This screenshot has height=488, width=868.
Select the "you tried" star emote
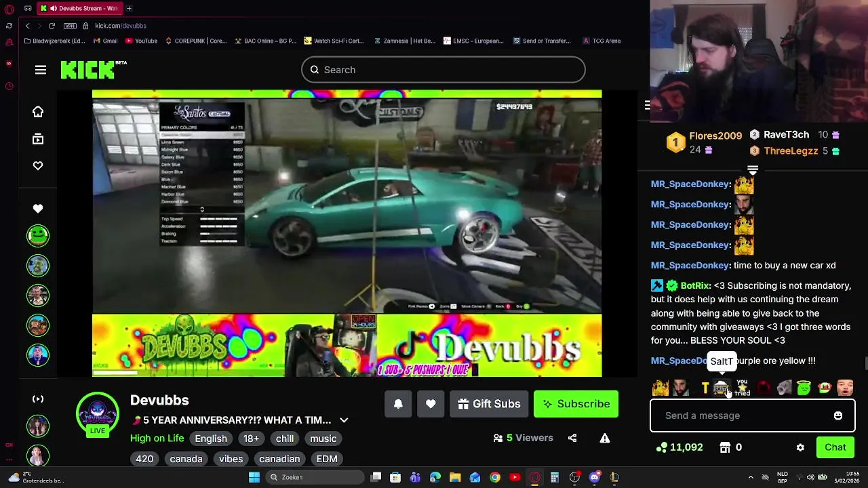click(743, 388)
